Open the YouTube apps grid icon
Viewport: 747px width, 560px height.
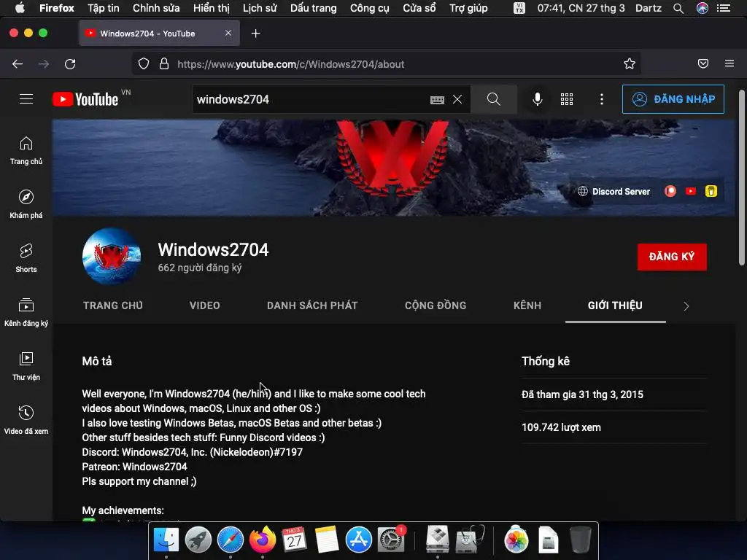(x=567, y=99)
